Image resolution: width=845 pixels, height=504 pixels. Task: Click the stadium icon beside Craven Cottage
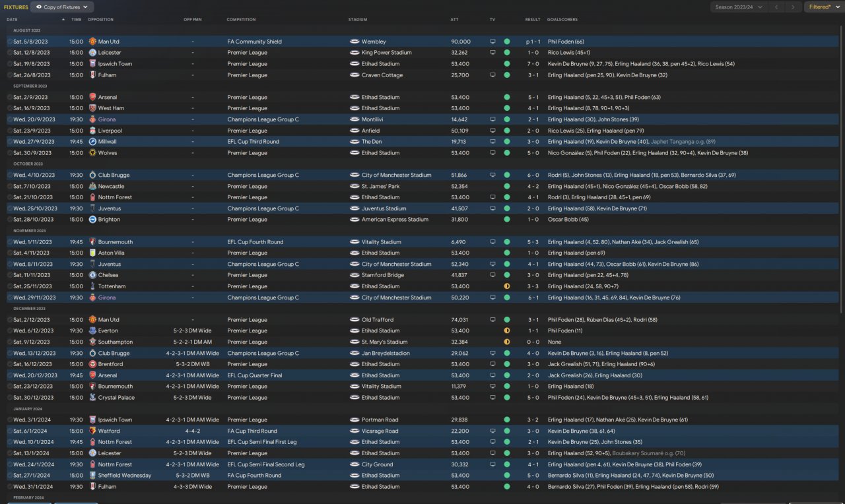point(355,75)
